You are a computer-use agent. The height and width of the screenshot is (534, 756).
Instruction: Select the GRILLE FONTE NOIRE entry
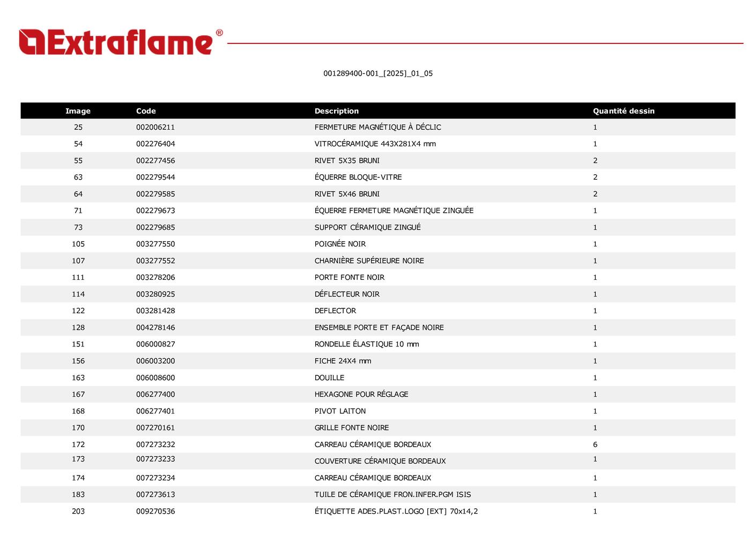coord(351,428)
